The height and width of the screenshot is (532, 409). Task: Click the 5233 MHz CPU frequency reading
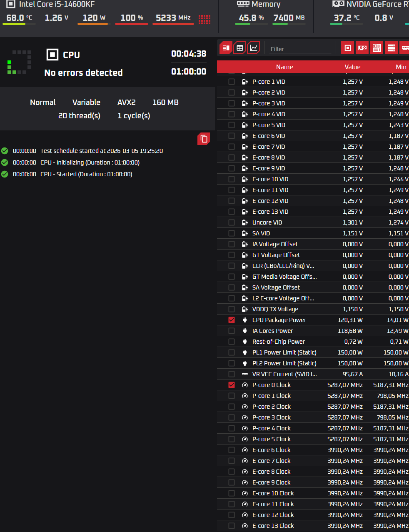173,18
